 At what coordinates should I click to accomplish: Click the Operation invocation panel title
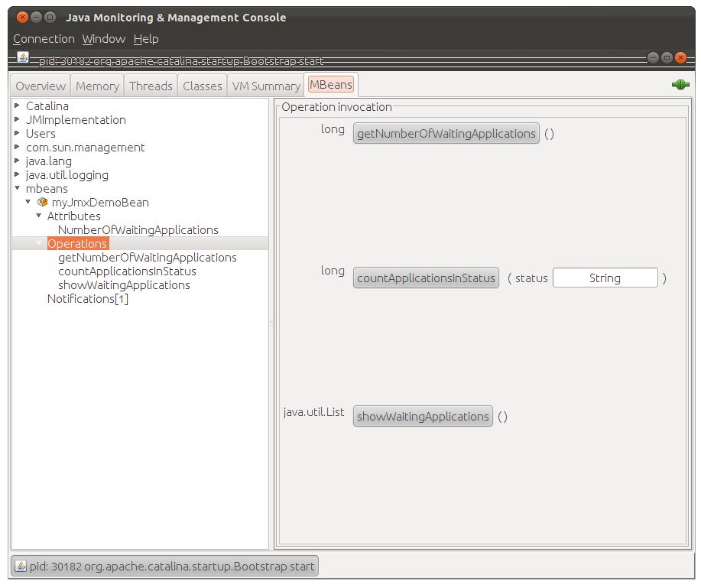[336, 107]
